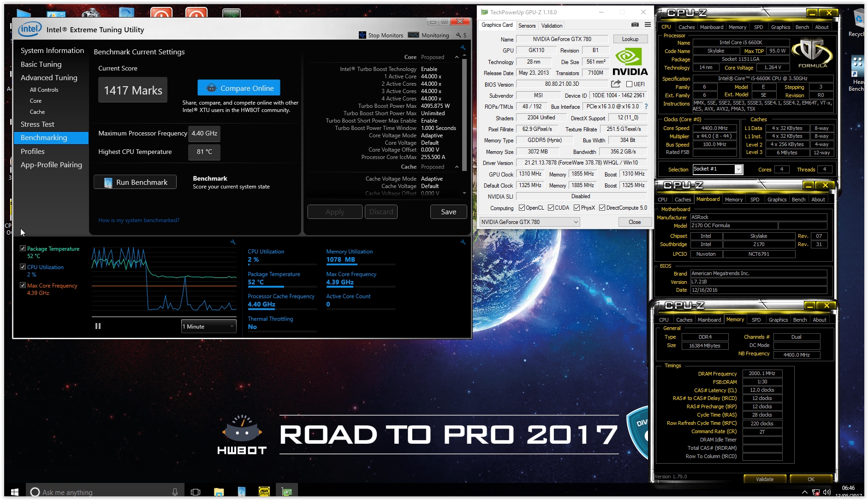Viewport: 868px width, 500px height.
Task: Open Caches tab in top CPU-Z window
Action: click(x=686, y=27)
